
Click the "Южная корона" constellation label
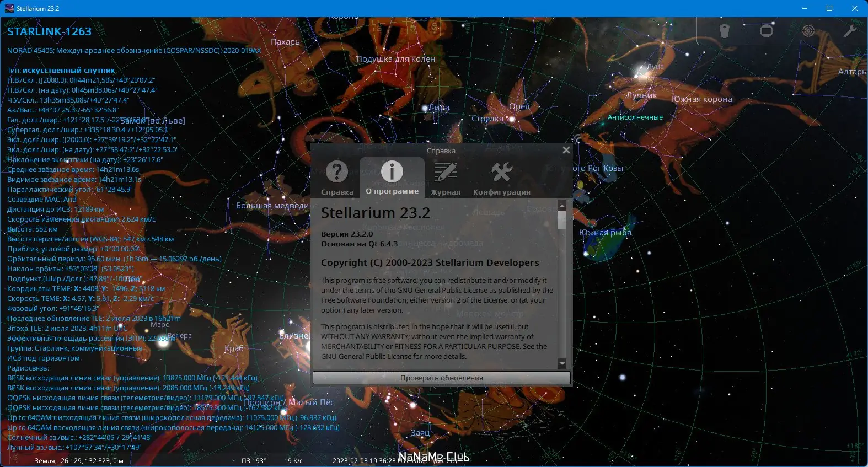[702, 99]
